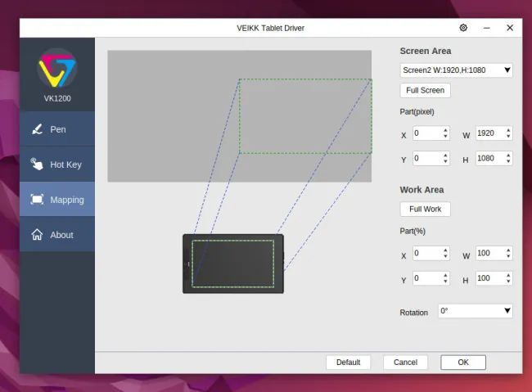Click the Part(%) label
Image resolution: width=532 pixels, height=392 pixels.
pyautogui.click(x=413, y=231)
